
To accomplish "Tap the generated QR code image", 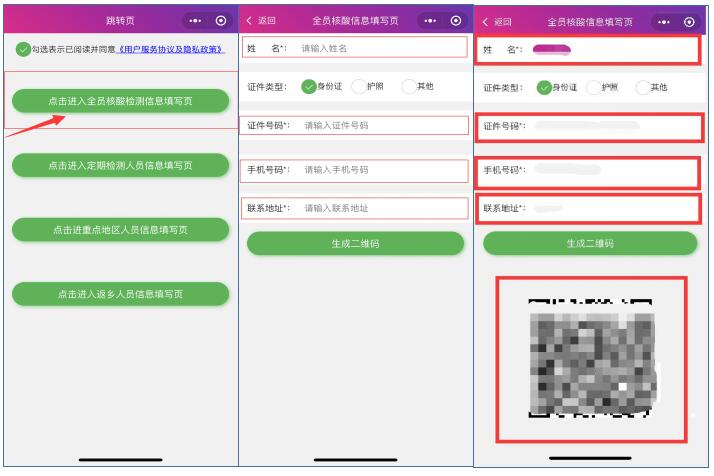I will point(592,358).
